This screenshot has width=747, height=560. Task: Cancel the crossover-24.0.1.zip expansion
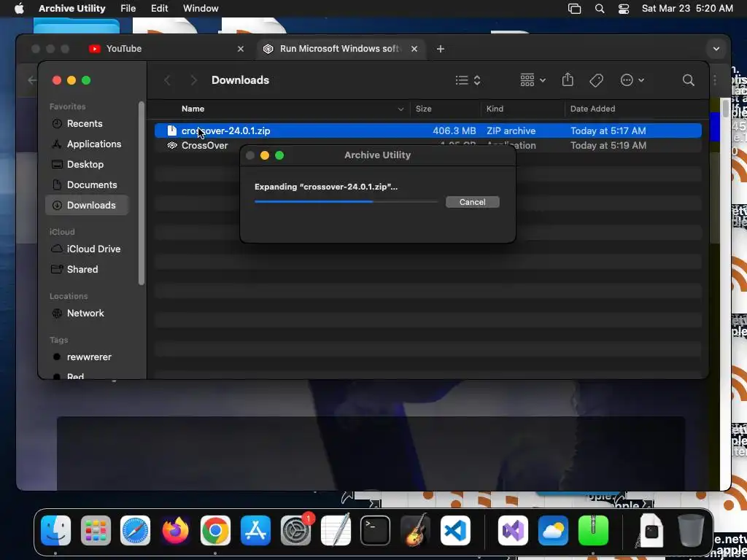click(473, 202)
